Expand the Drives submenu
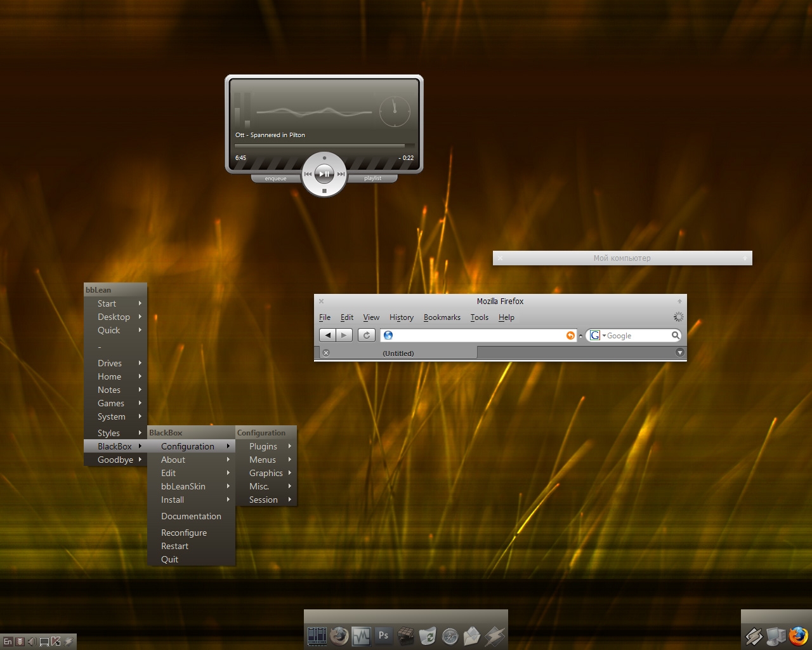This screenshot has height=650, width=812. pyautogui.click(x=115, y=363)
